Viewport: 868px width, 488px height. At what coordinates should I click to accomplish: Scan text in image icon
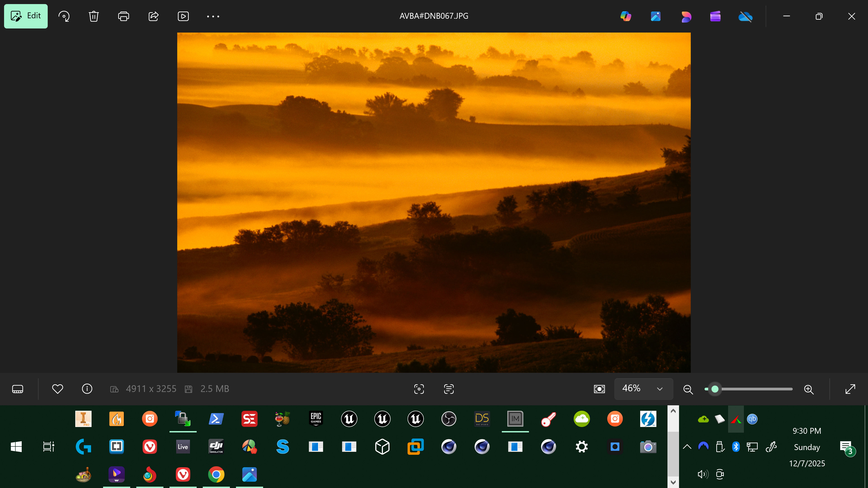(448, 389)
